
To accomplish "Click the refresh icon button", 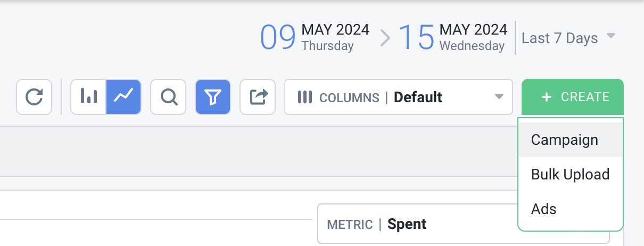I will pyautogui.click(x=34, y=97).
